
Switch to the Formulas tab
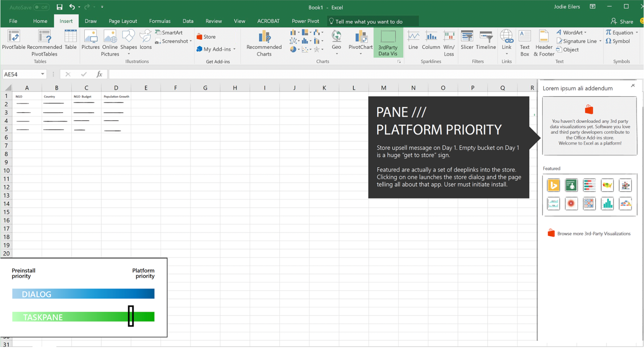(x=160, y=21)
